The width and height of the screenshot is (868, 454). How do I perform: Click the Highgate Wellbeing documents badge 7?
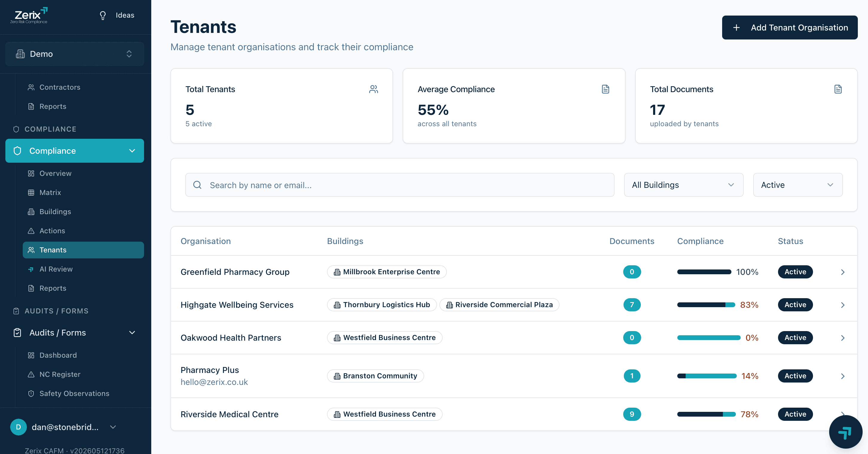click(632, 305)
